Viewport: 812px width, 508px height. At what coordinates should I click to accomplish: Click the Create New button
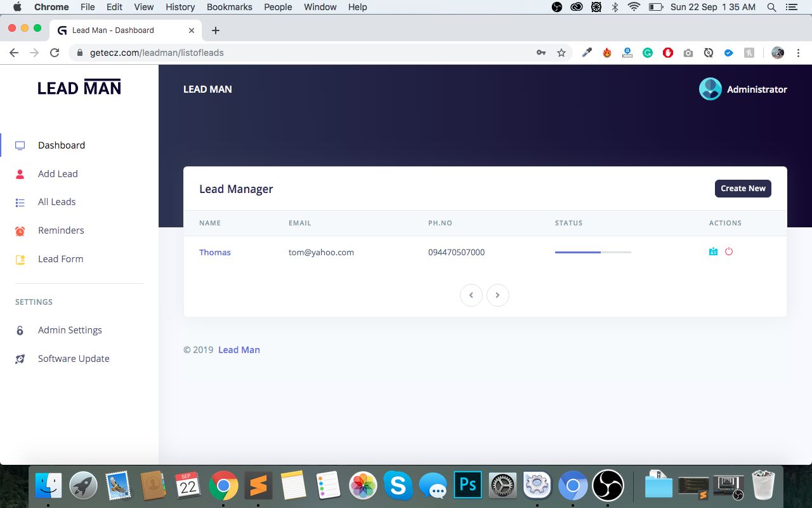tap(743, 189)
